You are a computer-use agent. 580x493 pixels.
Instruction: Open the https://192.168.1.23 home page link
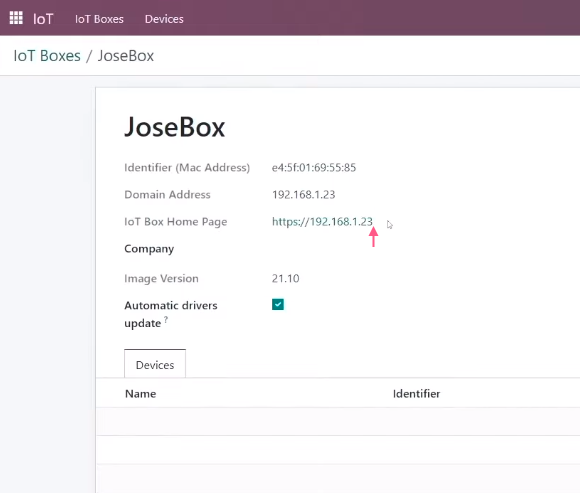(x=322, y=222)
